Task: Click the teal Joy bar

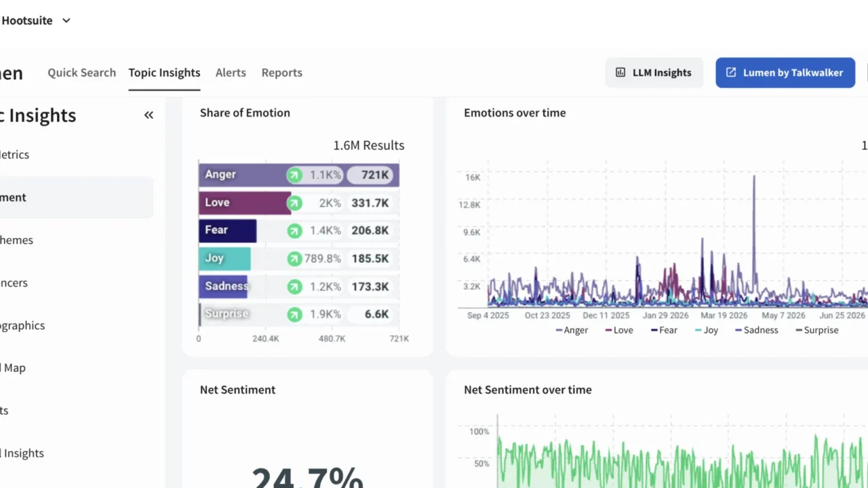Action: (x=224, y=258)
